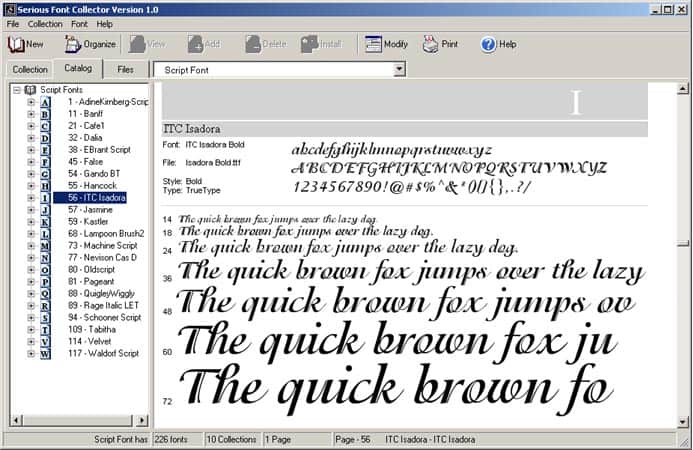Click the New collection book icon
The image size is (693, 450).
[16, 44]
